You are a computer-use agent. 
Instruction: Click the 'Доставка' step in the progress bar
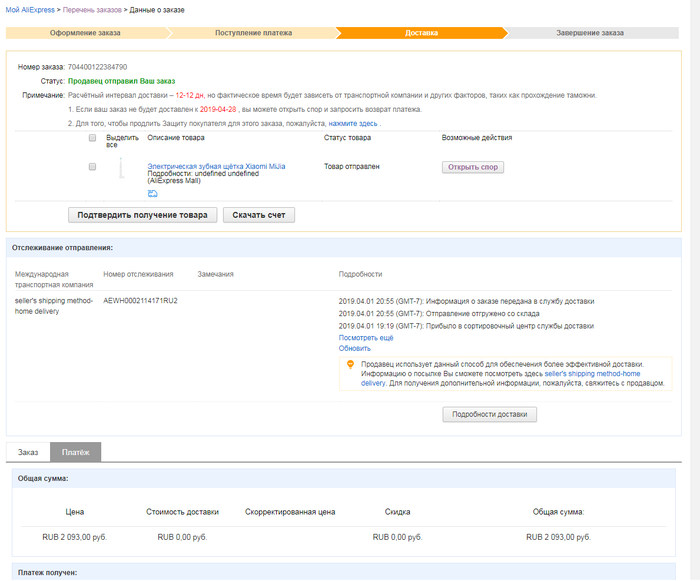coord(421,33)
